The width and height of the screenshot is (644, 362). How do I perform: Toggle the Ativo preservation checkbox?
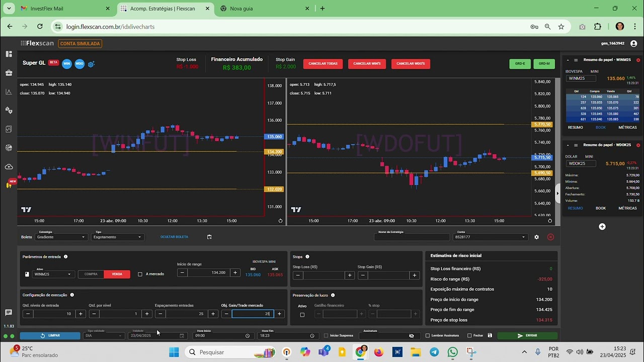[302, 315]
